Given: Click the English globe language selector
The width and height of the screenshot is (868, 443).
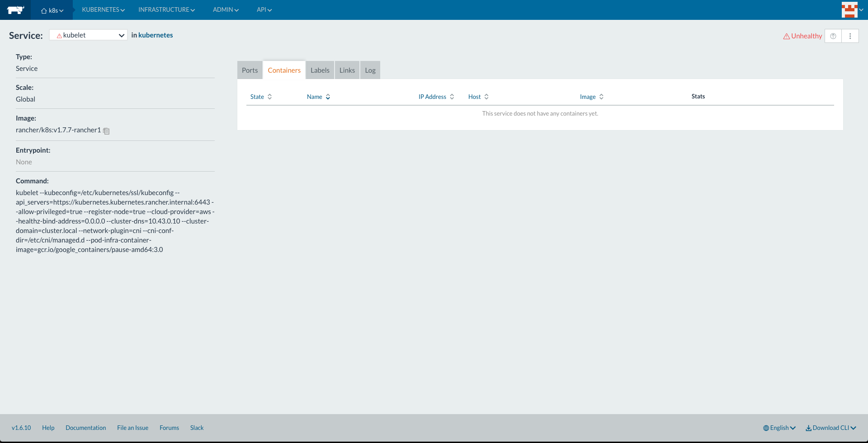Looking at the screenshot, I should pos(779,428).
